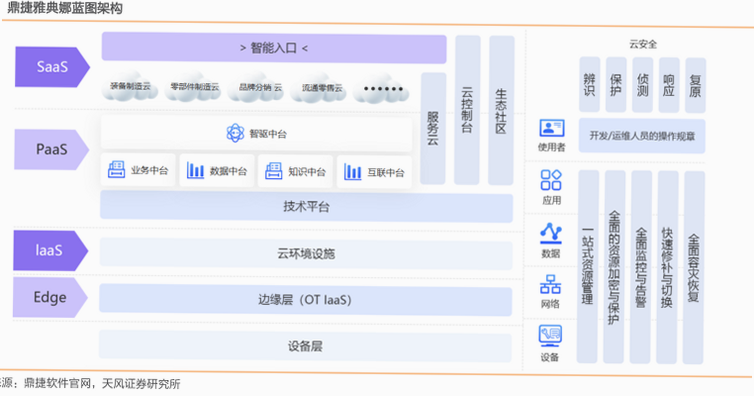Select the Edge arrow label
The height and width of the screenshot is (396, 754).
[x=50, y=297]
